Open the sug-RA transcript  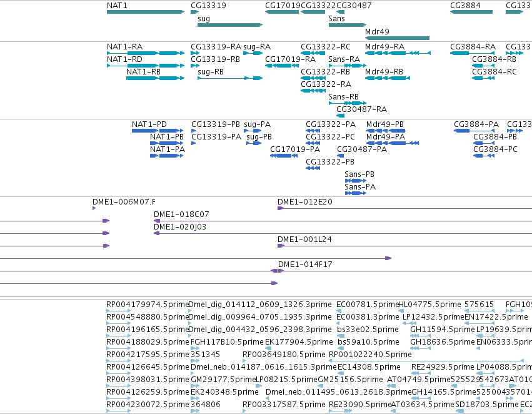click(x=253, y=53)
